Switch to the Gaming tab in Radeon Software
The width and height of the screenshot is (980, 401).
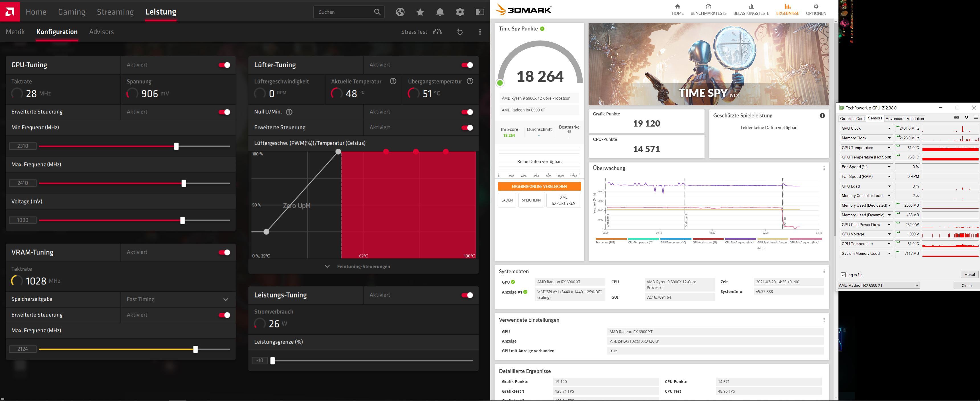tap(72, 12)
